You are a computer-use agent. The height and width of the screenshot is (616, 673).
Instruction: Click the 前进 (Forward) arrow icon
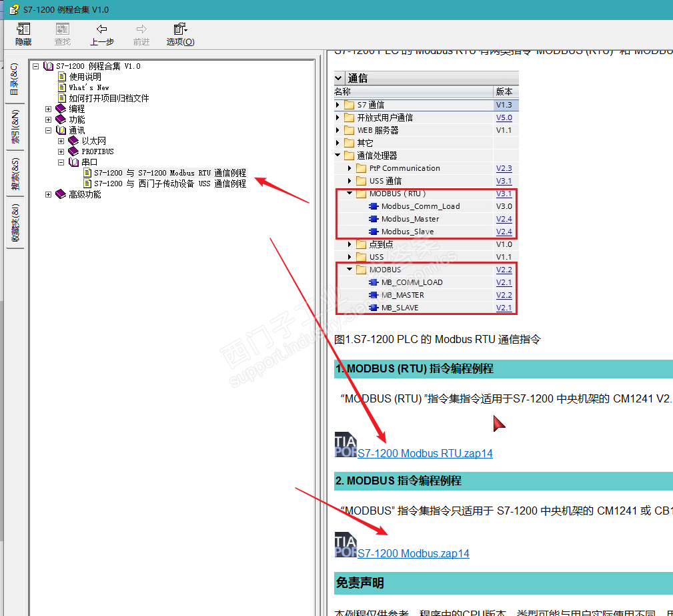141,29
